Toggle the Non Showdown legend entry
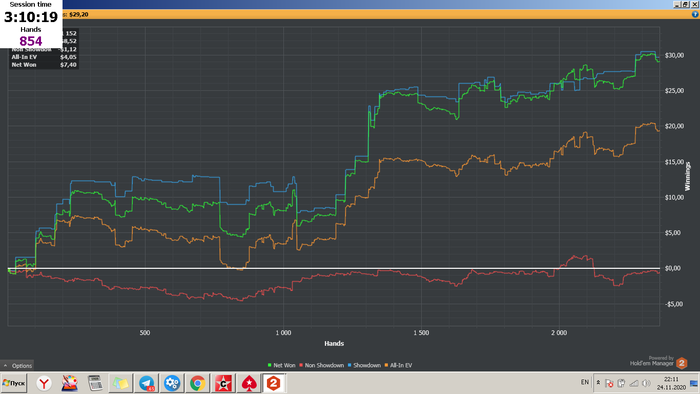Screen dimensions: 700x394 [x=321, y=365]
